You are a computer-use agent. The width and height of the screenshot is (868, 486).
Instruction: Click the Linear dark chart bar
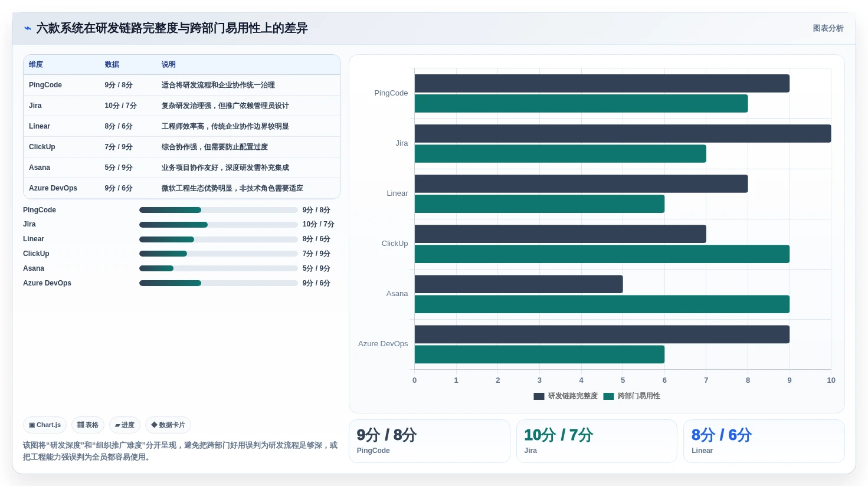click(581, 183)
